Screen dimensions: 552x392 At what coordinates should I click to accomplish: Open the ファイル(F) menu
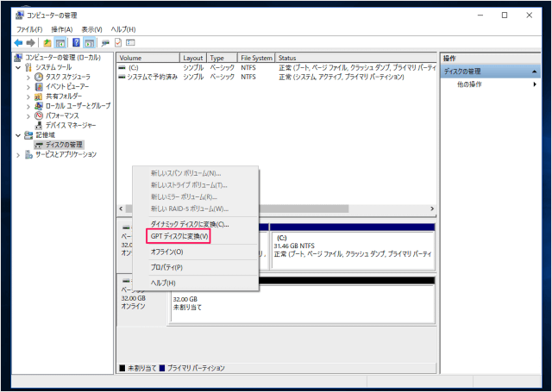point(29,29)
